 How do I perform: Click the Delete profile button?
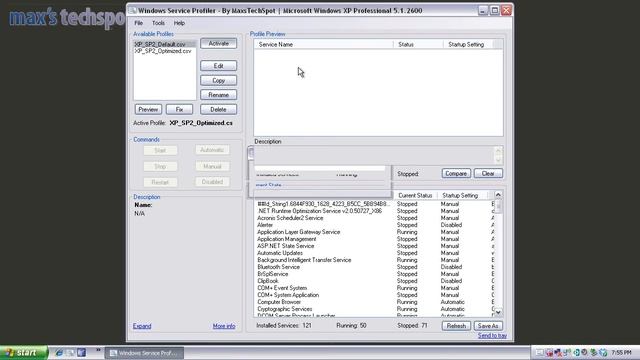(218, 109)
